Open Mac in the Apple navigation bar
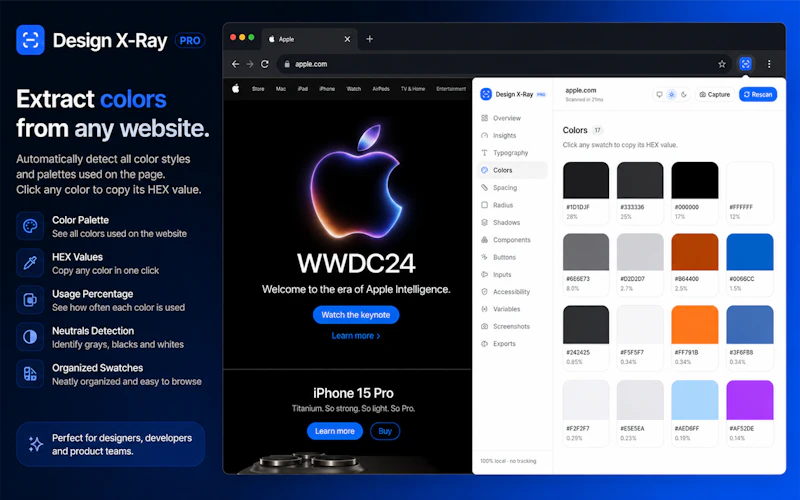 click(x=281, y=89)
